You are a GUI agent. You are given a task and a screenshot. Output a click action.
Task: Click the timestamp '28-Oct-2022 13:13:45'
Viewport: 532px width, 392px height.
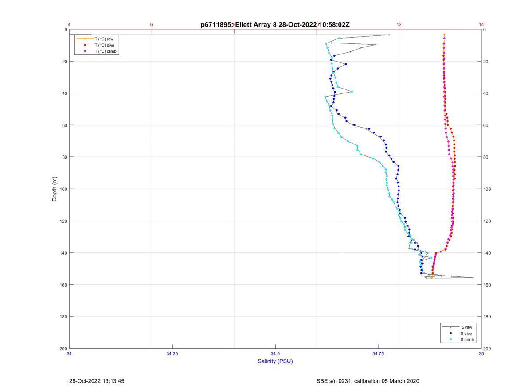pos(97,381)
